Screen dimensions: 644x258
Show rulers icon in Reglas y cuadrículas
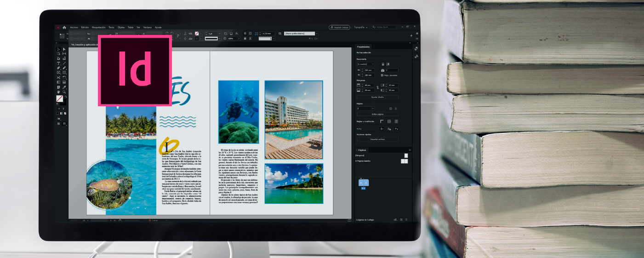(382, 121)
